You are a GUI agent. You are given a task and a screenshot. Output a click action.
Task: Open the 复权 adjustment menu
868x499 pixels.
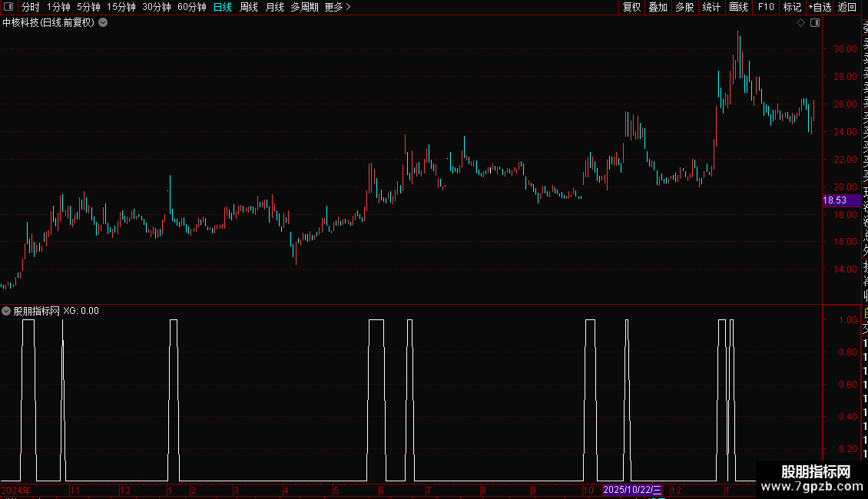pyautogui.click(x=631, y=7)
